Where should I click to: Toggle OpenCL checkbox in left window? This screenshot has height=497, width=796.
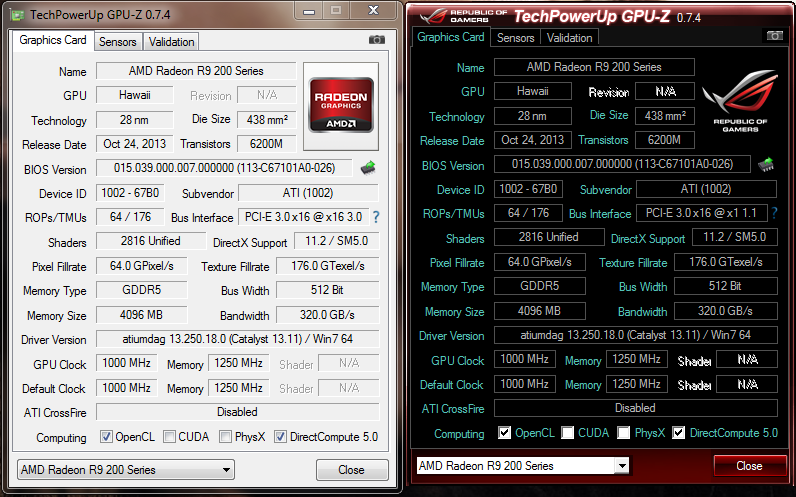point(106,437)
